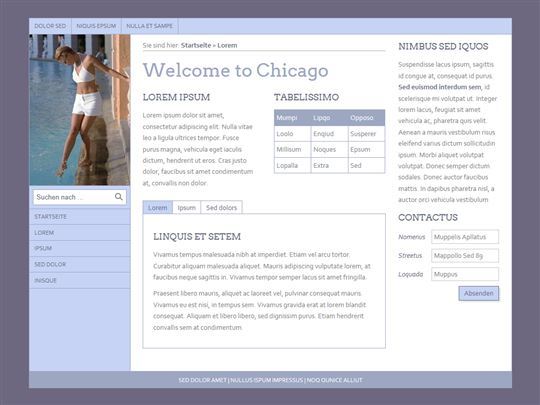Open SED DOLOR in the sidebar navigation
540x405 pixels.
(80, 264)
